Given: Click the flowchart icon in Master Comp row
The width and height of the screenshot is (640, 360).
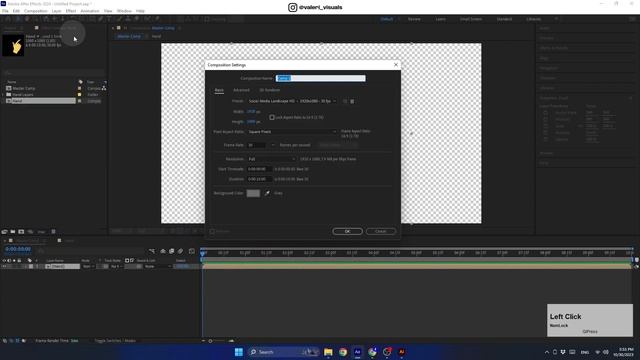Looking at the screenshot, I should [104, 88].
